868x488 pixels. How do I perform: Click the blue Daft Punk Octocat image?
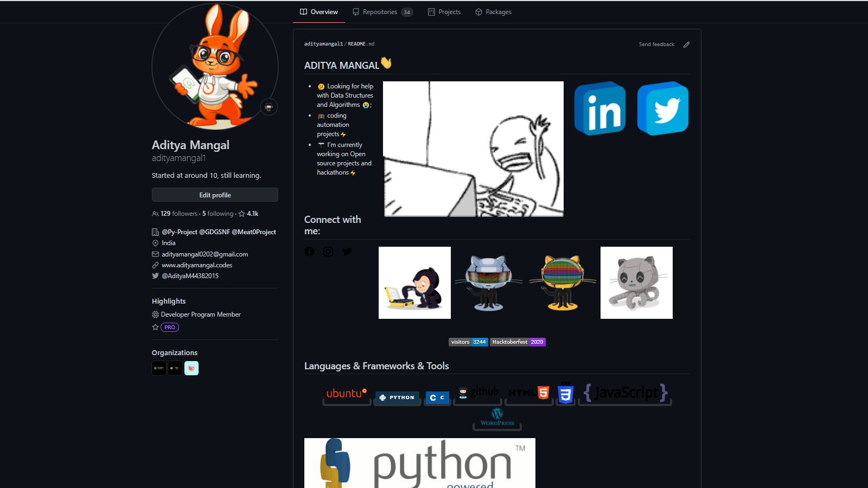(x=488, y=282)
